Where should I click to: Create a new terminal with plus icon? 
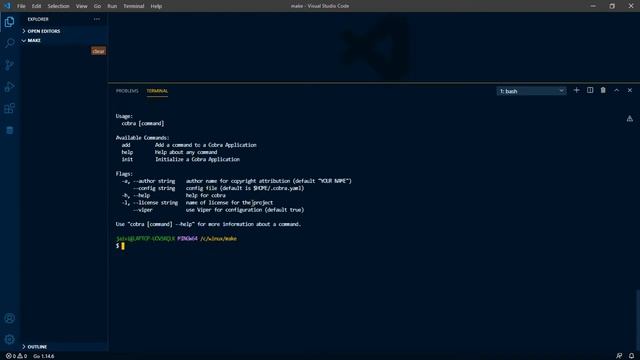[576, 90]
